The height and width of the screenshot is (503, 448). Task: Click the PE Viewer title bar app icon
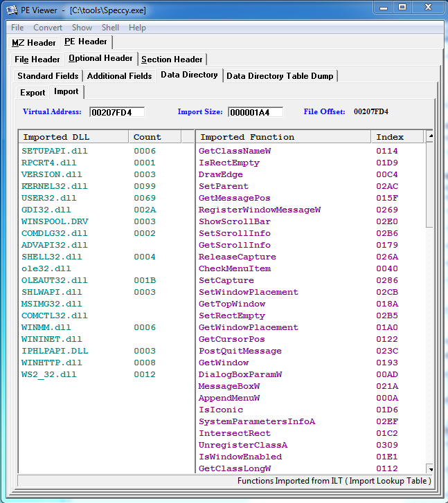pos(12,10)
